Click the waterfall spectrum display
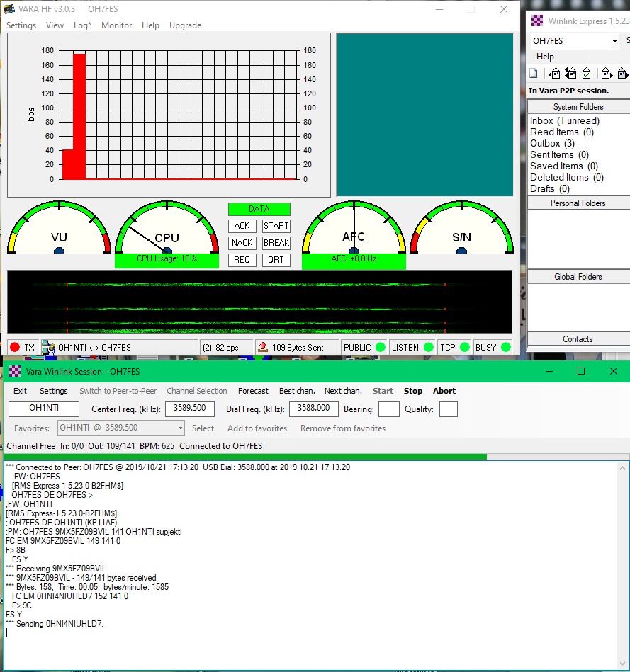The width and height of the screenshot is (630, 672). tap(259, 302)
